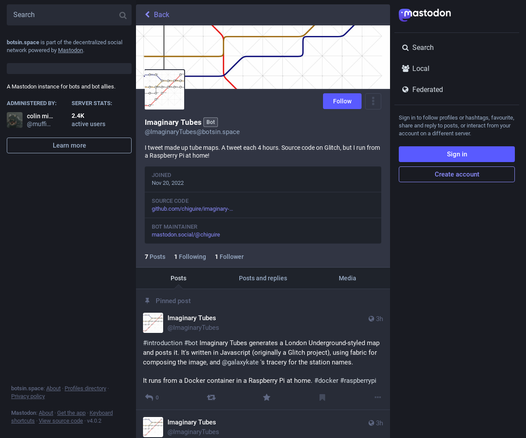The width and height of the screenshot is (526, 438).
Task: Click the Search magnifier icon in navigation panel
Action: click(405, 48)
